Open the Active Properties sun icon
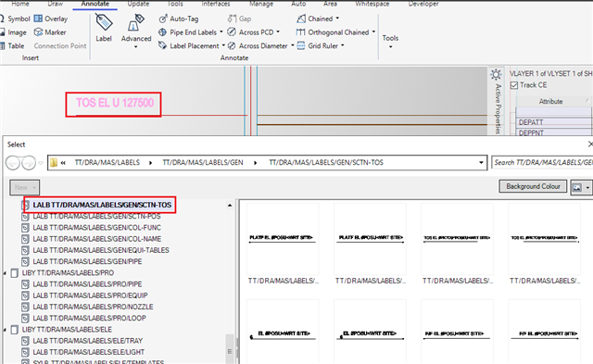Viewport: 593px width, 364px height. pos(496,74)
